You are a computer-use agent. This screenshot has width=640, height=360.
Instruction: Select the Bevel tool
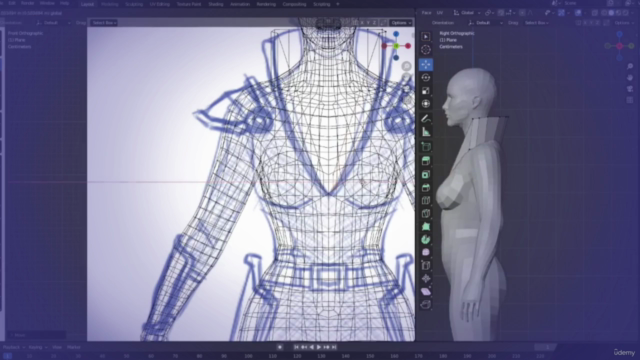coord(426,188)
